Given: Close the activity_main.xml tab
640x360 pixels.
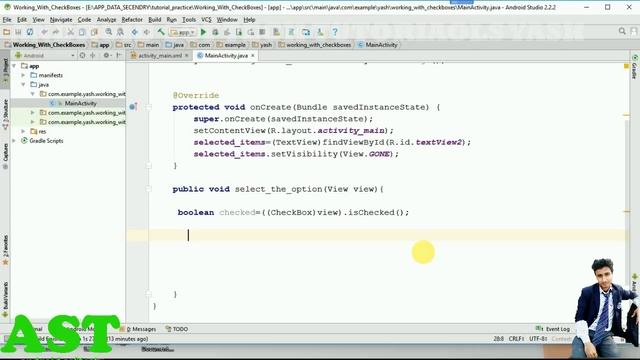Looking at the screenshot, I should (x=187, y=56).
